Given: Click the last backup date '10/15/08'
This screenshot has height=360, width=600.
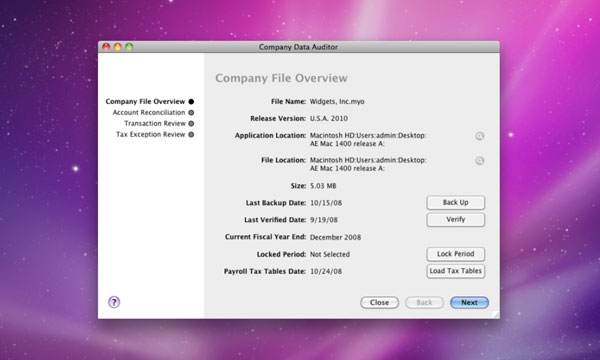Looking at the screenshot, I should point(326,203).
